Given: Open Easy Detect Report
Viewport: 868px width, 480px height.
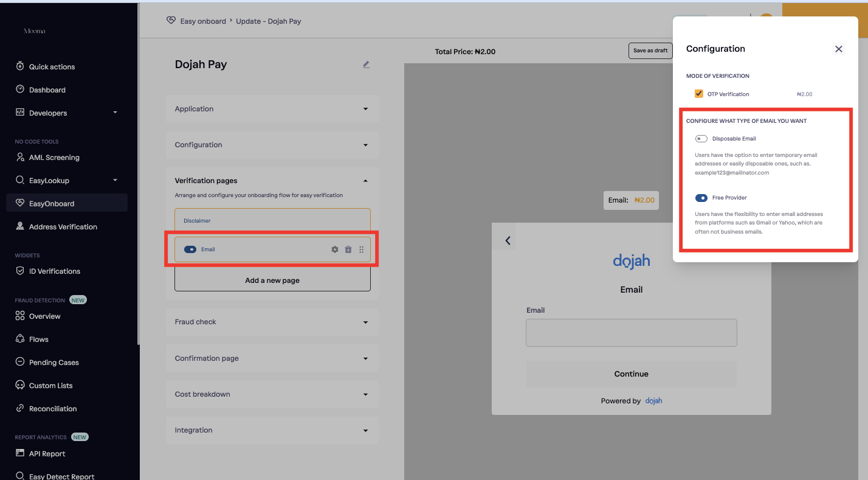Looking at the screenshot, I should (x=61, y=476).
